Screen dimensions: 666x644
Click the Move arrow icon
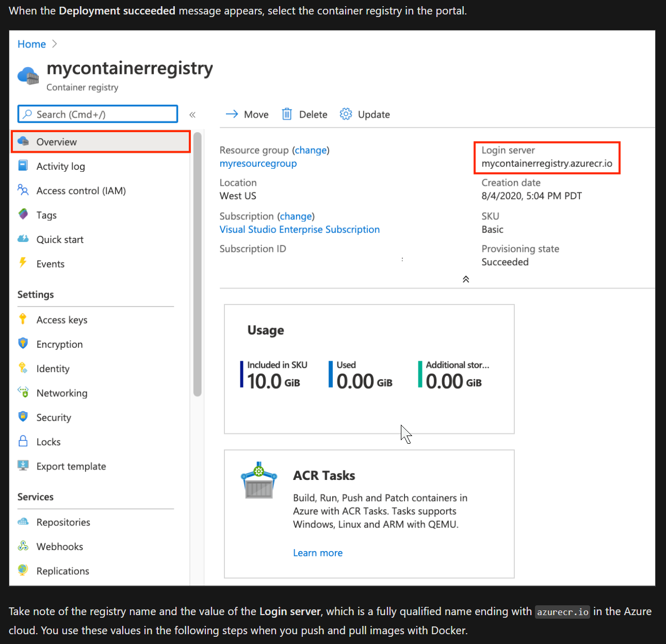(232, 114)
